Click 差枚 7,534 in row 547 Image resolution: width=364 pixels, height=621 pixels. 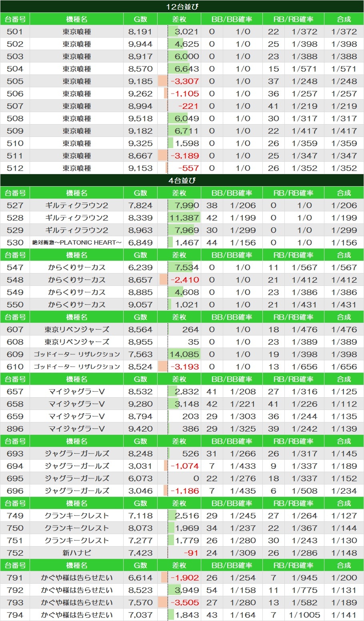[x=187, y=267]
